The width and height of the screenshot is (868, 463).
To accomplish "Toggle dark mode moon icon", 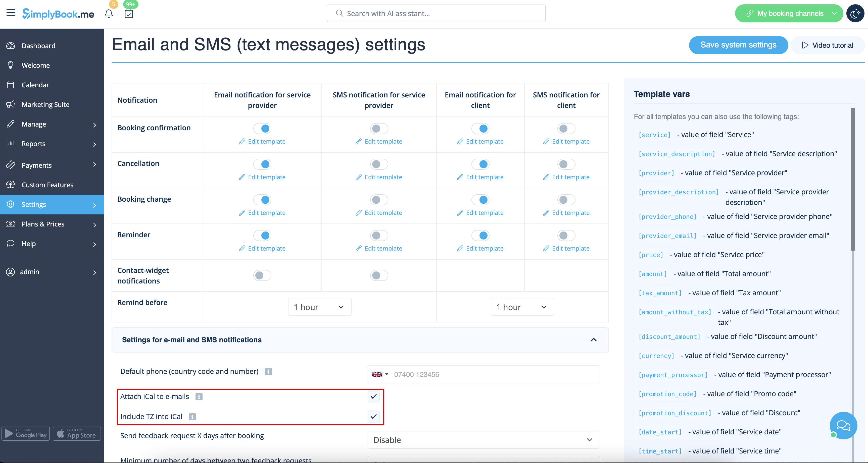I will point(855,14).
